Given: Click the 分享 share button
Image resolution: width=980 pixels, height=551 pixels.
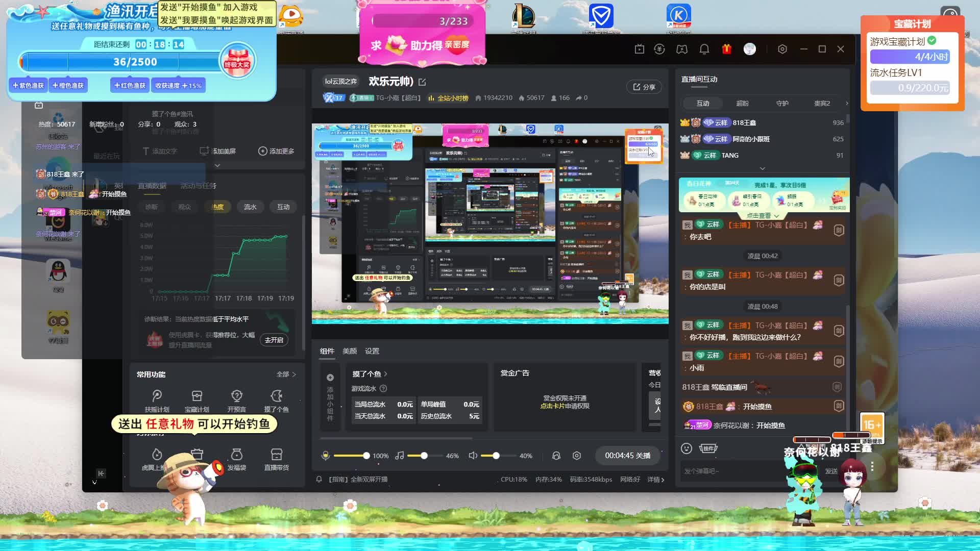Looking at the screenshot, I should [x=644, y=87].
